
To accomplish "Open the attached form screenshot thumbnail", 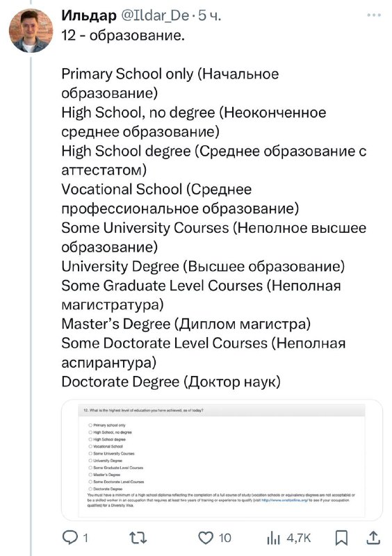I will point(222,460).
